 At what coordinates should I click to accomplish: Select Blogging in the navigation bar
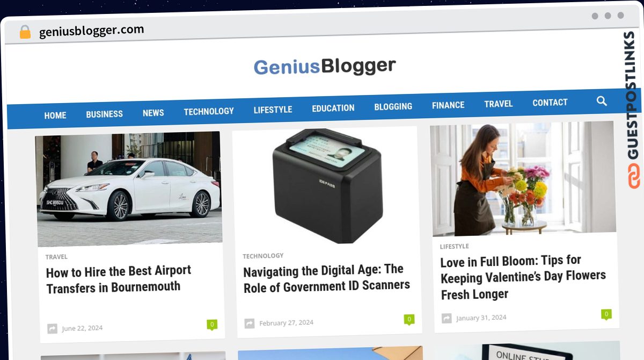coord(393,106)
